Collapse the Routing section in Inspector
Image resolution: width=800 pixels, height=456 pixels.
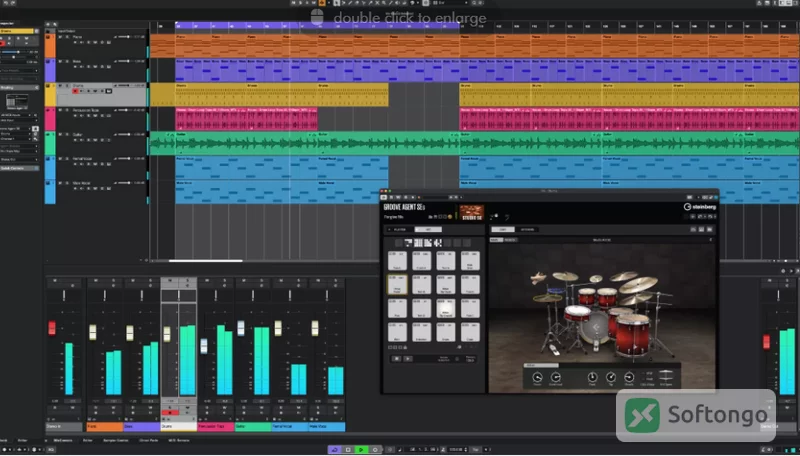pos(19,88)
